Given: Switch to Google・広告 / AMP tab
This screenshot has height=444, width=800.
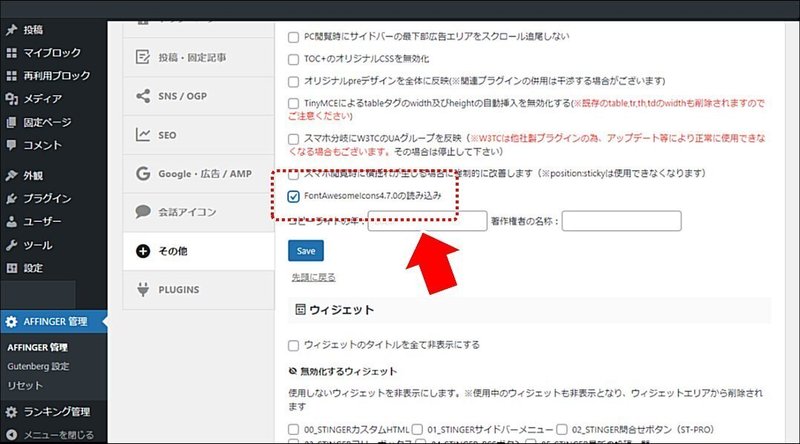Looking at the screenshot, I should 198,174.
